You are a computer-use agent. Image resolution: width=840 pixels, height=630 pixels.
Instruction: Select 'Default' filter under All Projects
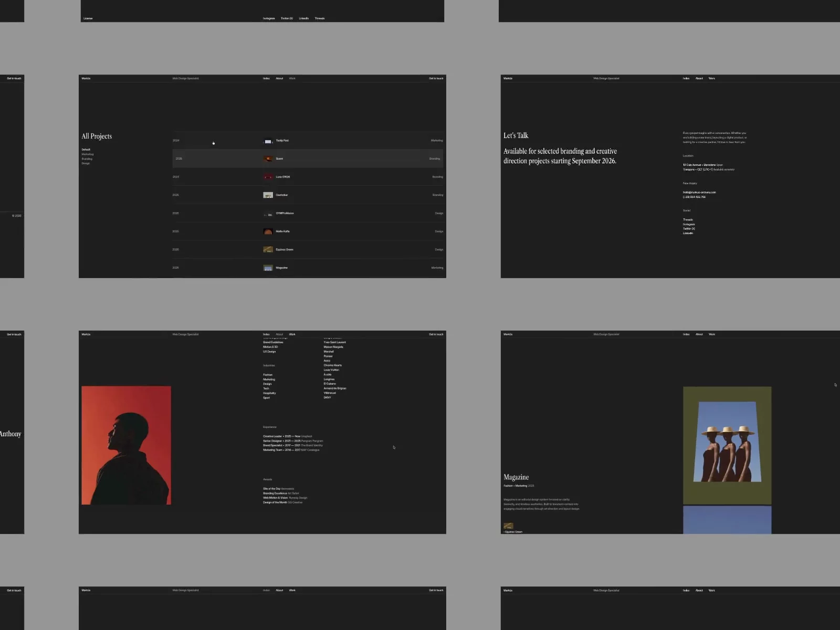[86, 150]
